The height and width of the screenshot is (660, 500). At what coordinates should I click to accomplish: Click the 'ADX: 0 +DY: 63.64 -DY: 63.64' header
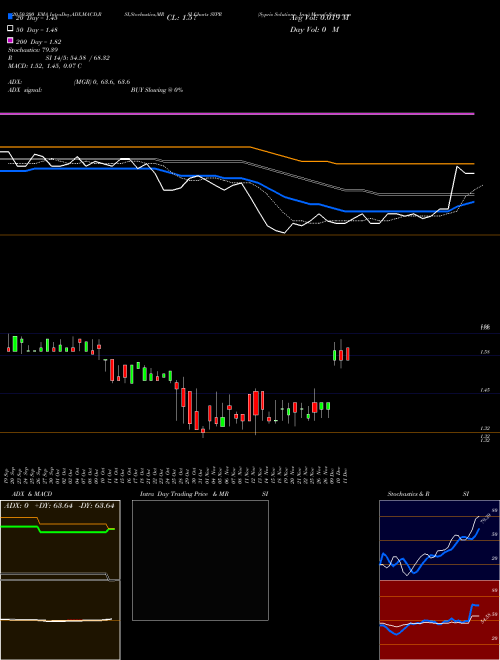click(x=59, y=506)
